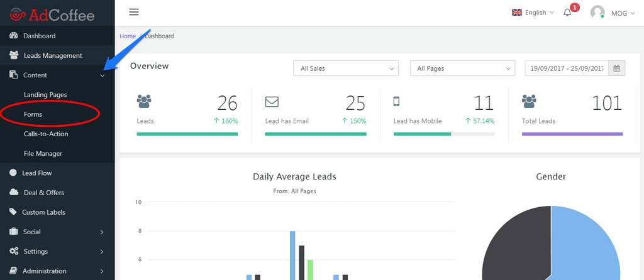
Task: Click the Lead Flow circle icon
Action: pyautogui.click(x=13, y=173)
